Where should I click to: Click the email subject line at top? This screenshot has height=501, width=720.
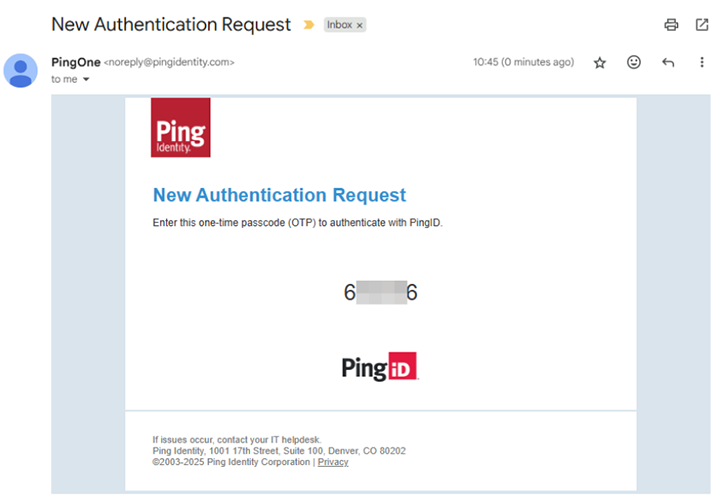point(171,24)
